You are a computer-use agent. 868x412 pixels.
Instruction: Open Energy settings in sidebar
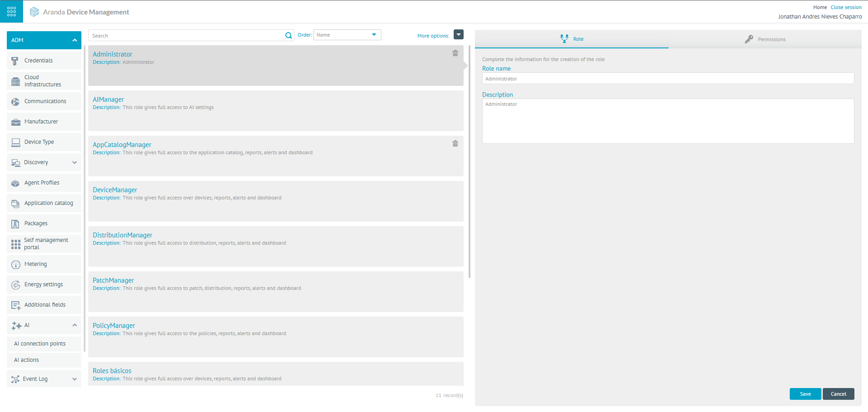coord(43,284)
